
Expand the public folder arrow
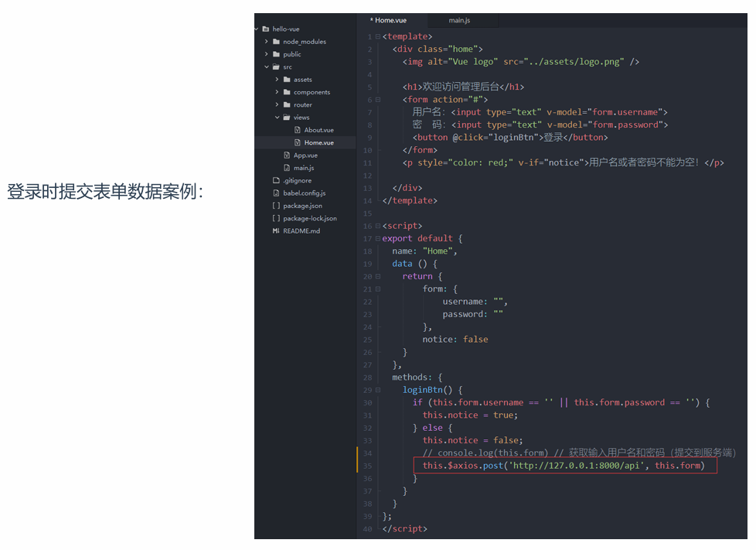click(267, 54)
